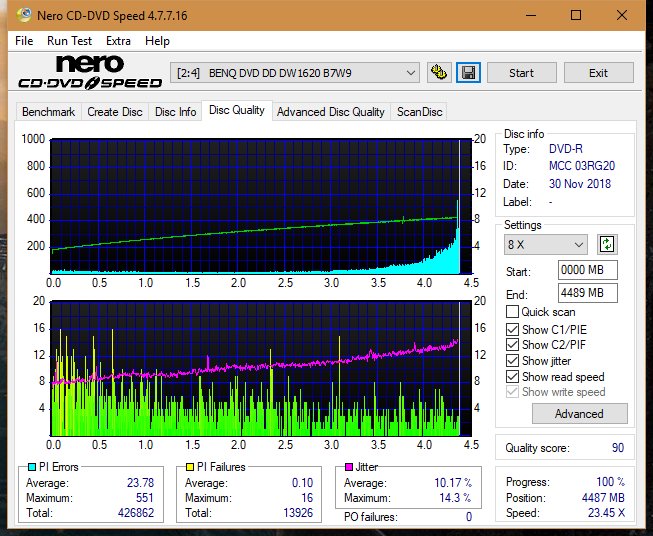The height and width of the screenshot is (536, 653).
Task: Switch to the Disc Info tab
Action: pos(175,112)
